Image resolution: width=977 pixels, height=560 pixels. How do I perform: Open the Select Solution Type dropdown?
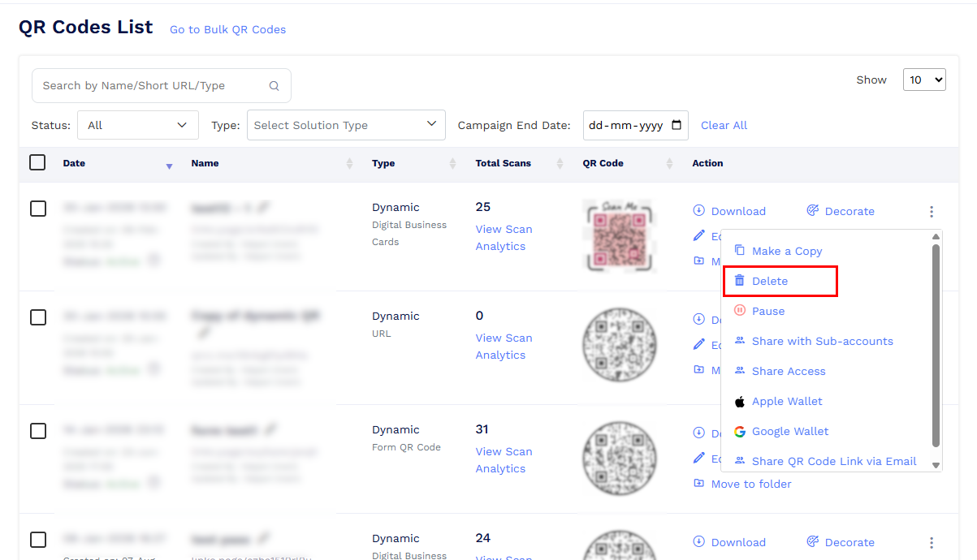coord(346,125)
